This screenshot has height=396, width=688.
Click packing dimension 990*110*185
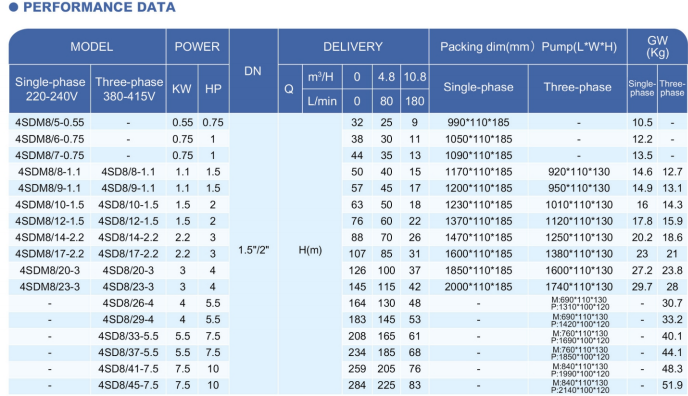[478, 122]
